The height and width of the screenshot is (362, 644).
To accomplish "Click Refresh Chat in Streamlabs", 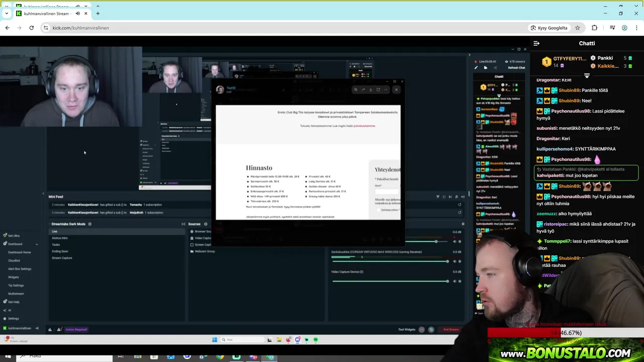I will [x=516, y=67].
